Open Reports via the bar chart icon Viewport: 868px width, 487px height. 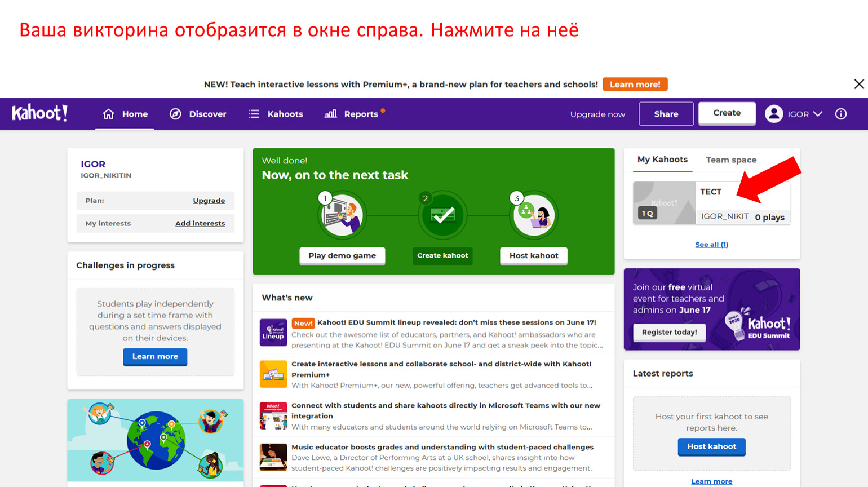pos(331,114)
